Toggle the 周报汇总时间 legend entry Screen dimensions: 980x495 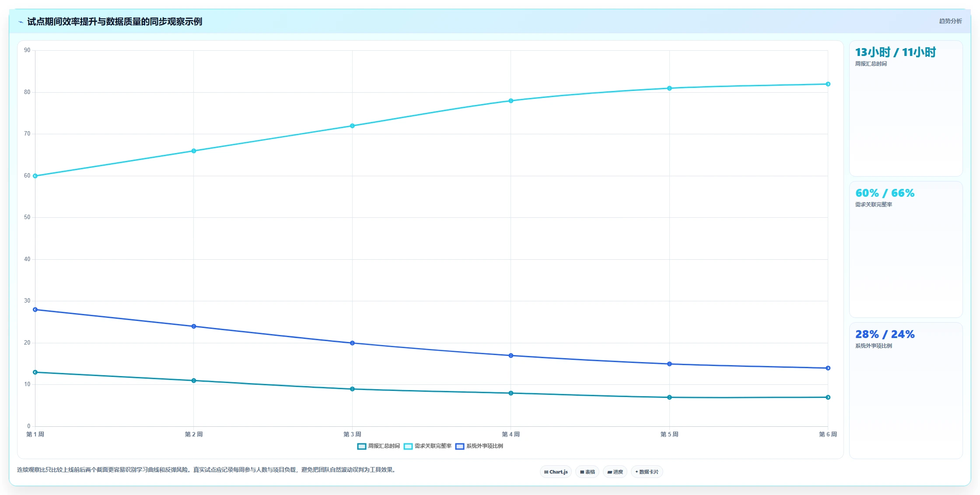(378, 446)
